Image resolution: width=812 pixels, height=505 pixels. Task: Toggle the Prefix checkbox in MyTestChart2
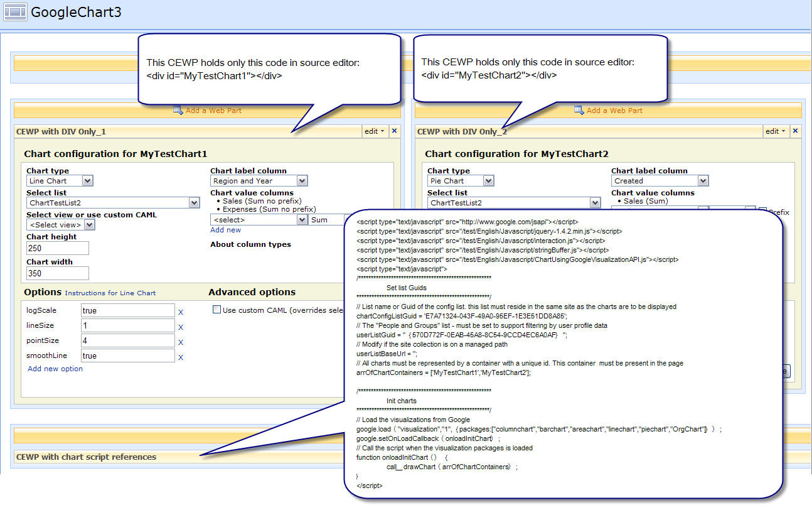pos(762,212)
